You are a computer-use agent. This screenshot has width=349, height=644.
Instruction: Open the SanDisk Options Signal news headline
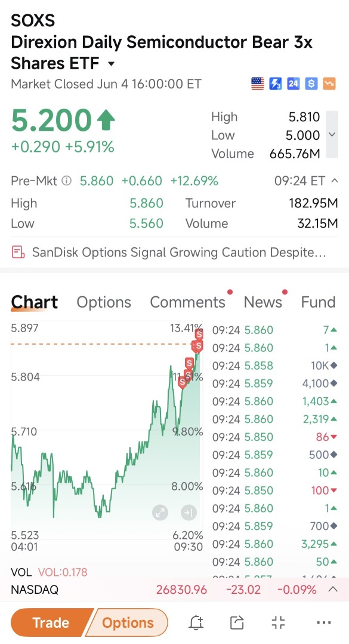coord(179,252)
